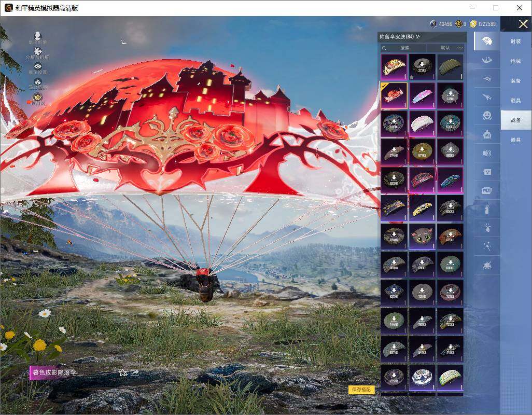Open the golden crest badge icon

38,99
